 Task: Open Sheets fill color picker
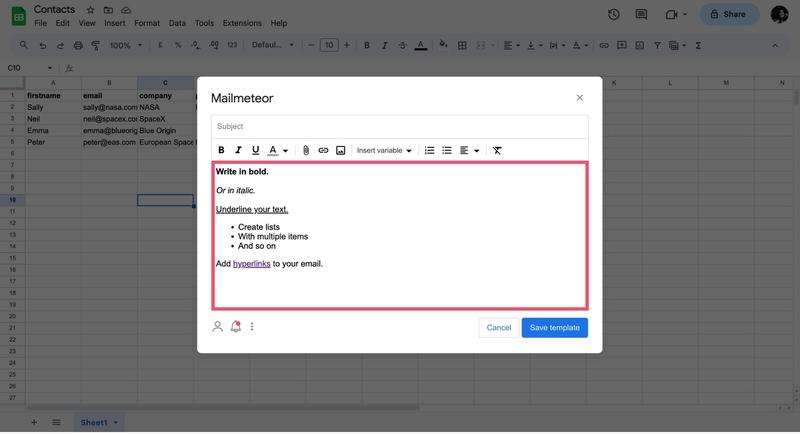pos(443,45)
